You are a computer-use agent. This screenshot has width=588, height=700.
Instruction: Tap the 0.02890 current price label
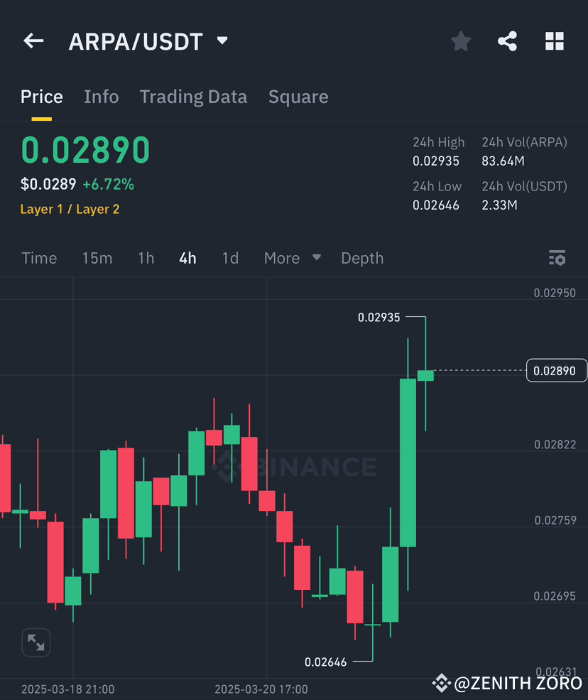[x=557, y=370]
